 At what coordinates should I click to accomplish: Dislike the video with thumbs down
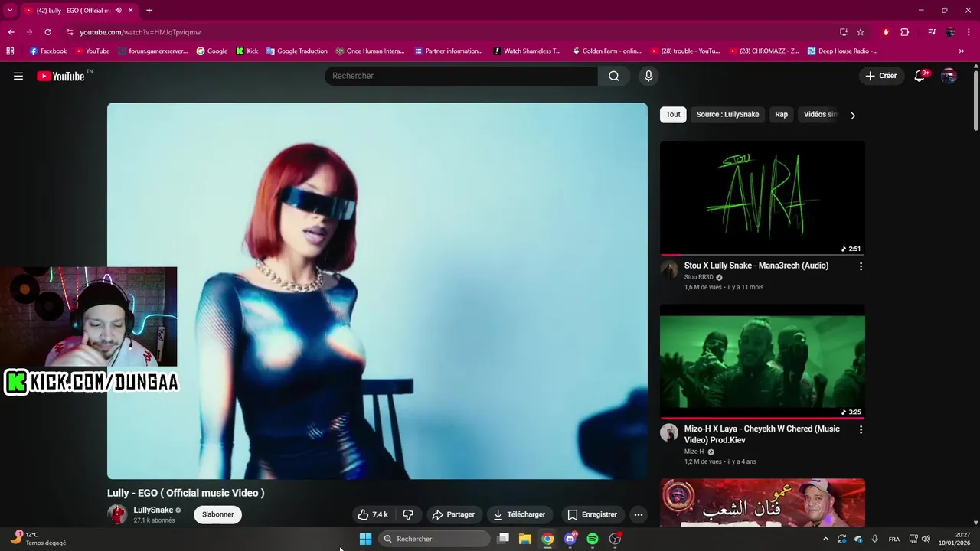pos(408,514)
